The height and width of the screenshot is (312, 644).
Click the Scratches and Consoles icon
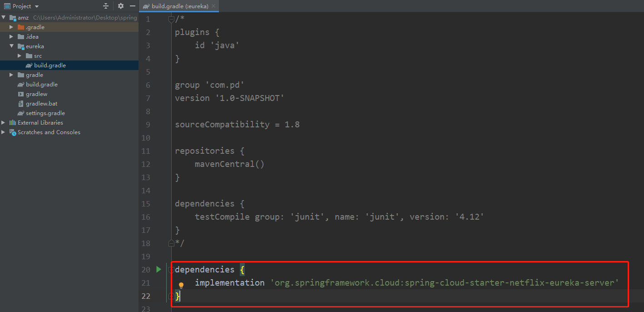[x=13, y=132]
